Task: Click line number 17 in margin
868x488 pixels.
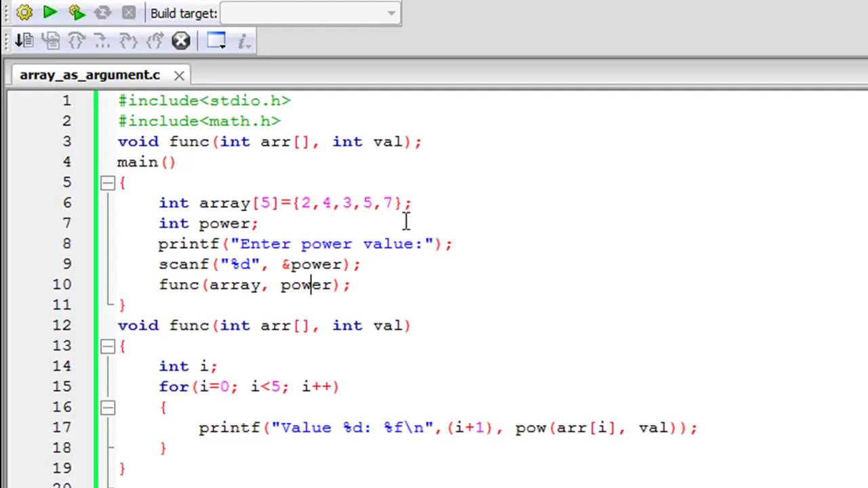Action: coord(62,428)
